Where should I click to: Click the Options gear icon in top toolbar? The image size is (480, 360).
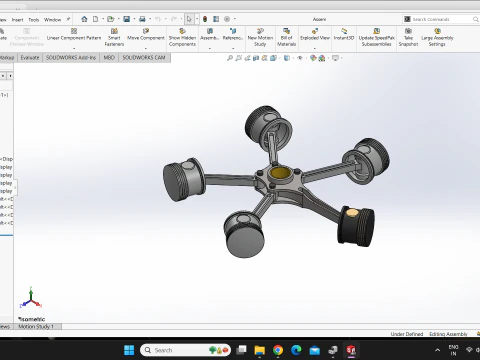click(227, 19)
